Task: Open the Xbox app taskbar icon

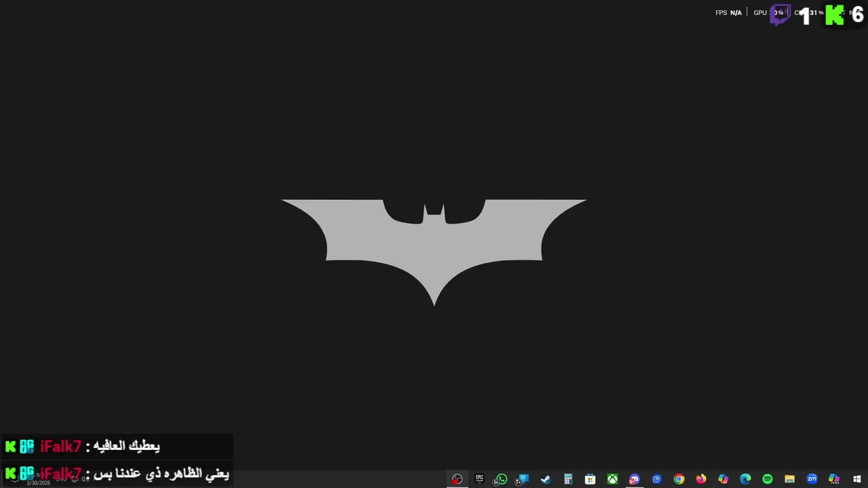Action: 612,479
